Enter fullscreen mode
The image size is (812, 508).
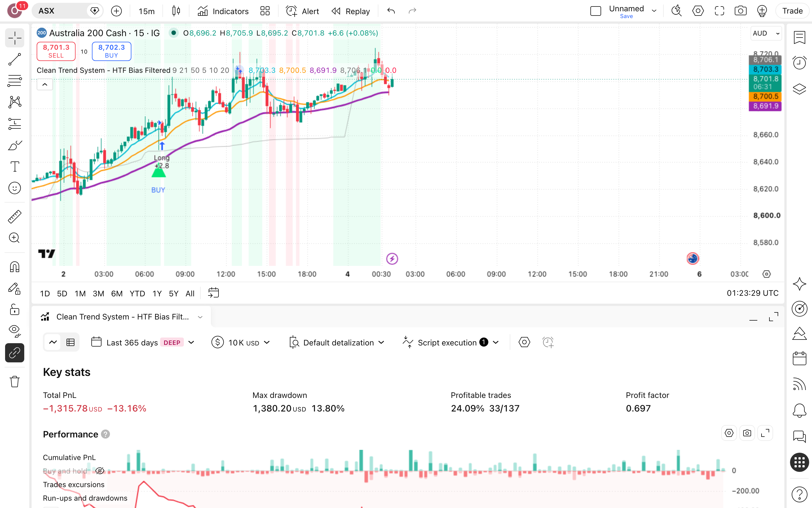tap(719, 11)
